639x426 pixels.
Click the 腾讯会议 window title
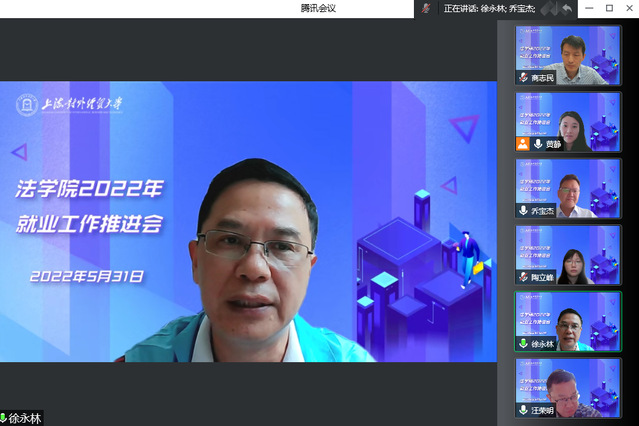click(x=318, y=8)
